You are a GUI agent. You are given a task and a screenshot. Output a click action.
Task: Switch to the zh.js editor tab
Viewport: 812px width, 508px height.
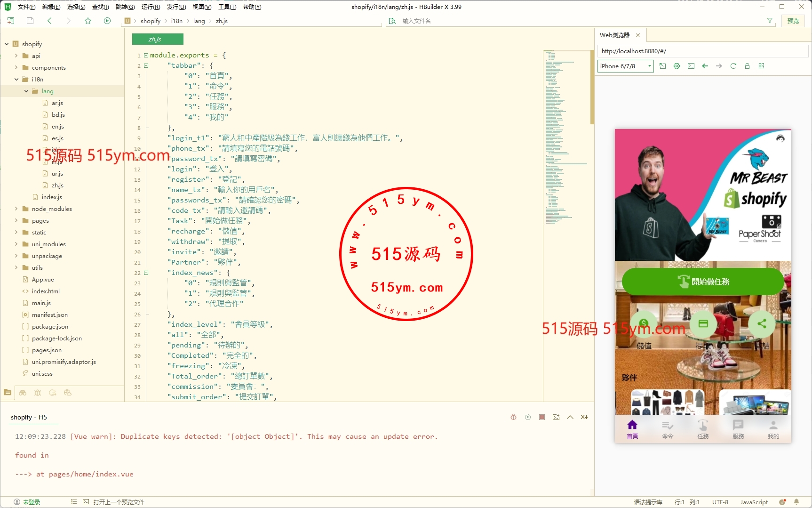(157, 39)
